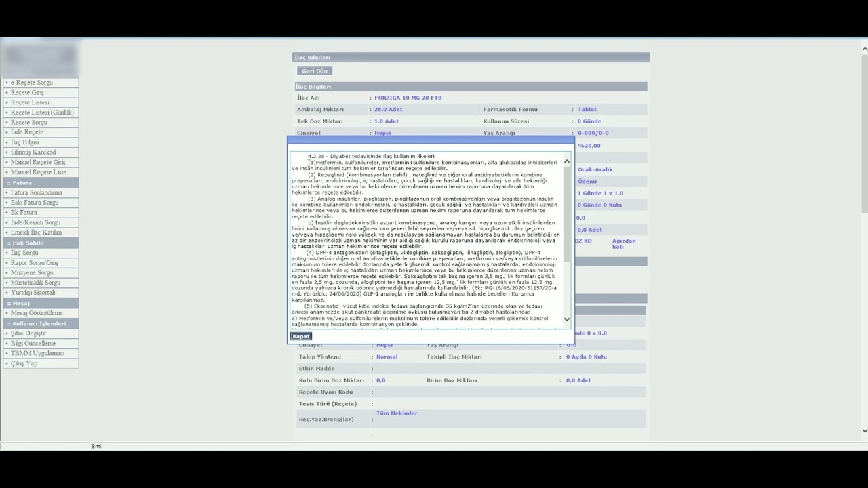
Task: Click the Geri Dön button
Action: pos(315,71)
